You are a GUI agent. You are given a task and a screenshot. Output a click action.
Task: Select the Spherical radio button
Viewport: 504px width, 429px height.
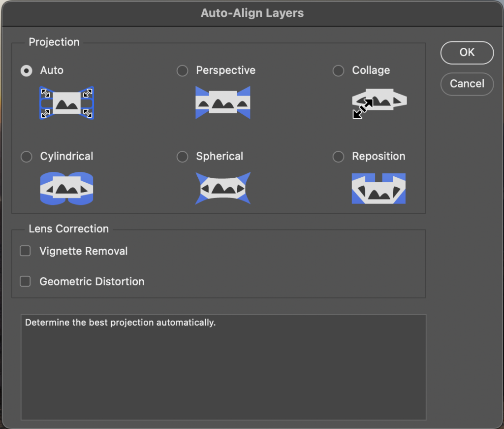[x=182, y=157]
